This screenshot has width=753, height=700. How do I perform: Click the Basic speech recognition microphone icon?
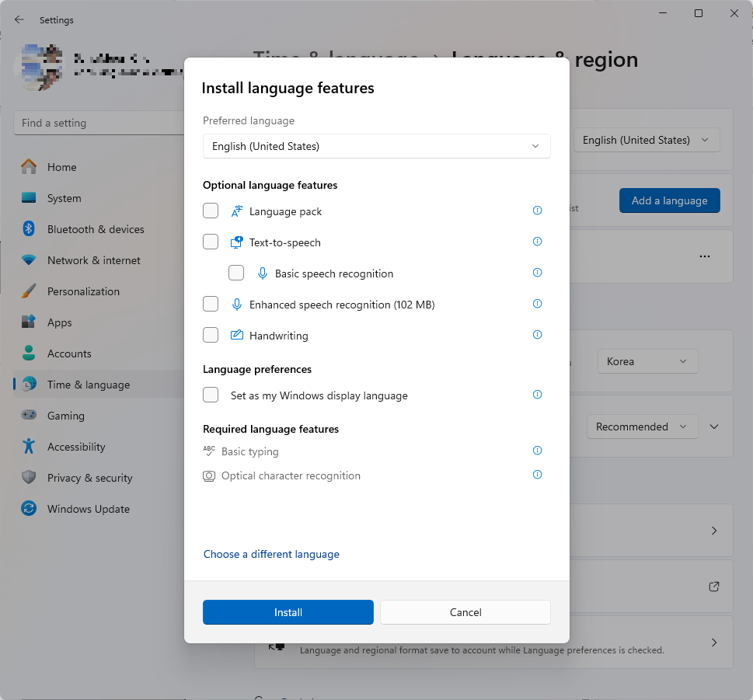click(x=262, y=273)
